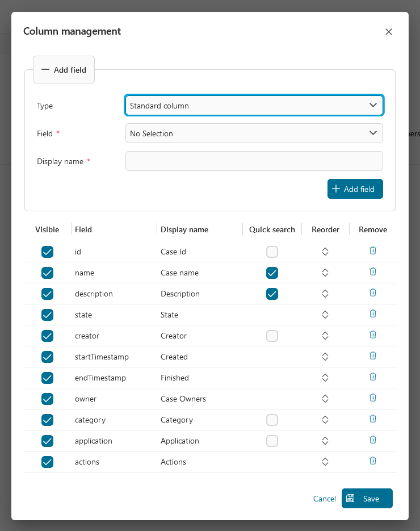Collapse the Add field section
The image size is (420, 531).
tap(64, 70)
